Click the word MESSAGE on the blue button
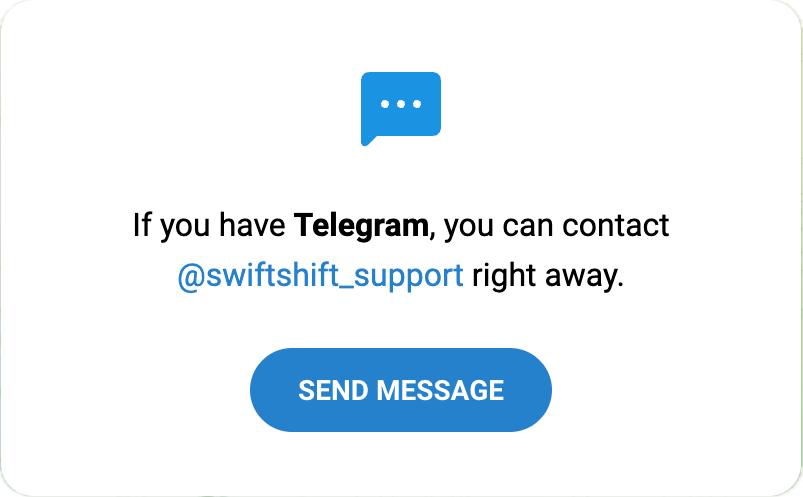Viewport: 803px width, 497px height. pyautogui.click(x=440, y=390)
